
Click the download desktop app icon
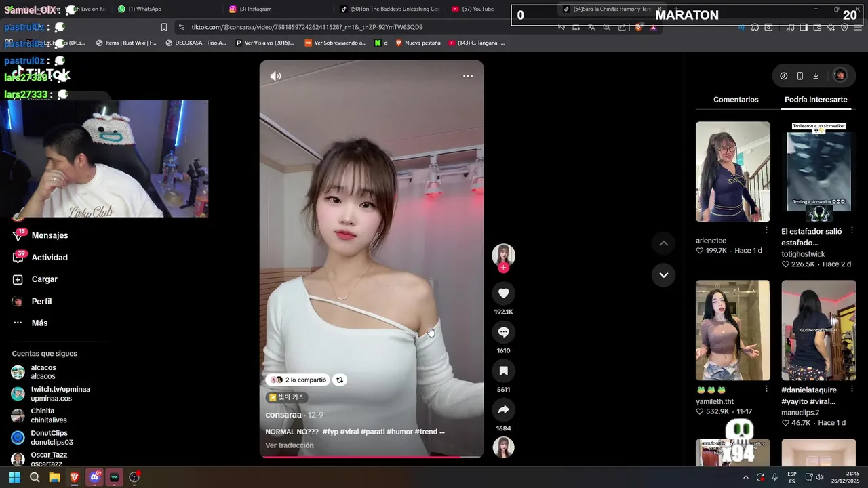(816, 76)
